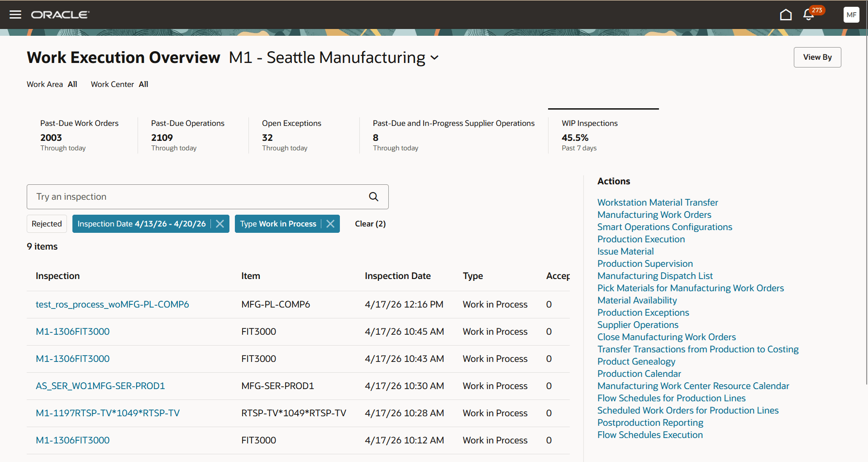This screenshot has width=868, height=462.
Task: Select the Past-Due Operations tile
Action: tap(193, 135)
